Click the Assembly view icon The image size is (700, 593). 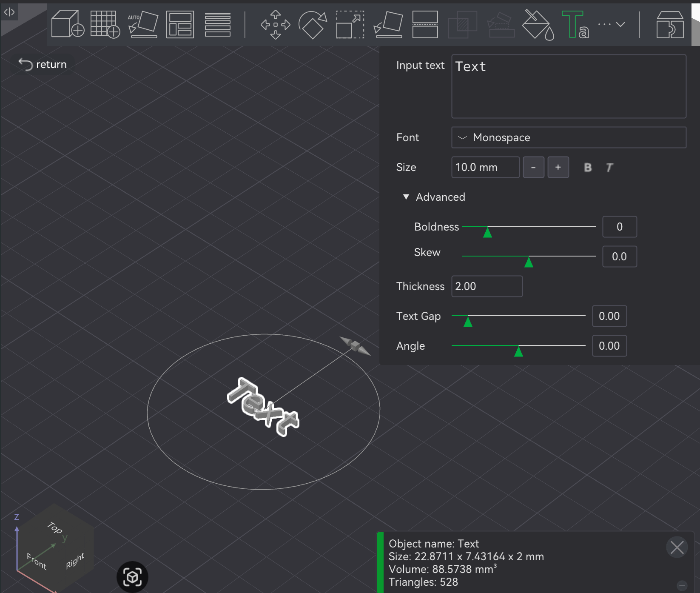670,24
